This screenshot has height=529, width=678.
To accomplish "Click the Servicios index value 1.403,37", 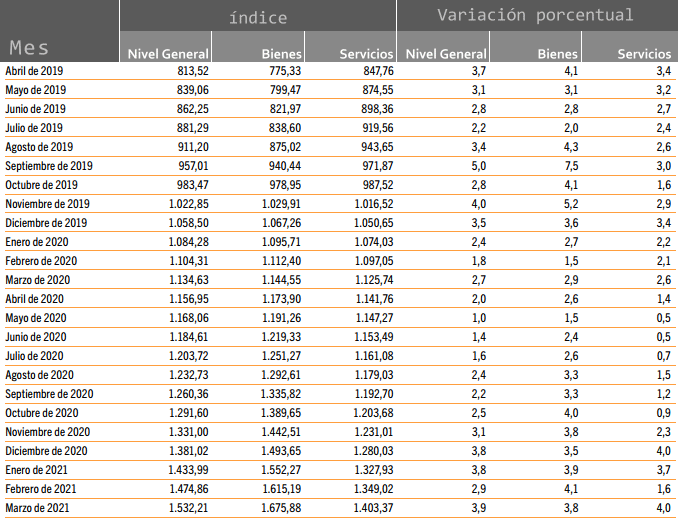I will tap(366, 507).
